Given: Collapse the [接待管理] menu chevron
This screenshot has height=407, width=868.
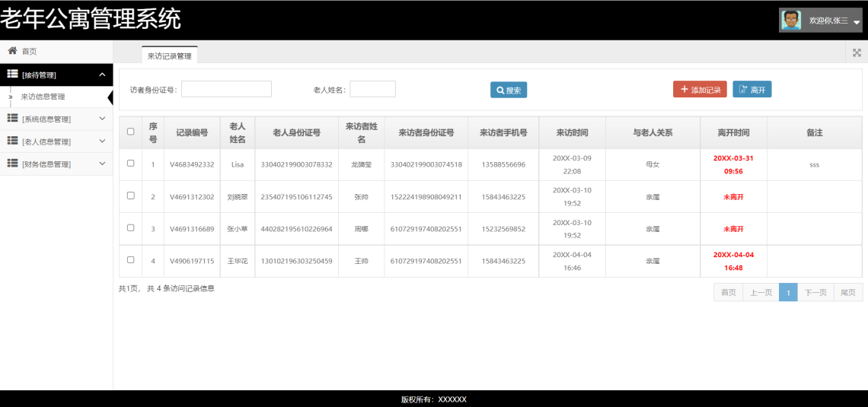Looking at the screenshot, I should click(x=102, y=75).
